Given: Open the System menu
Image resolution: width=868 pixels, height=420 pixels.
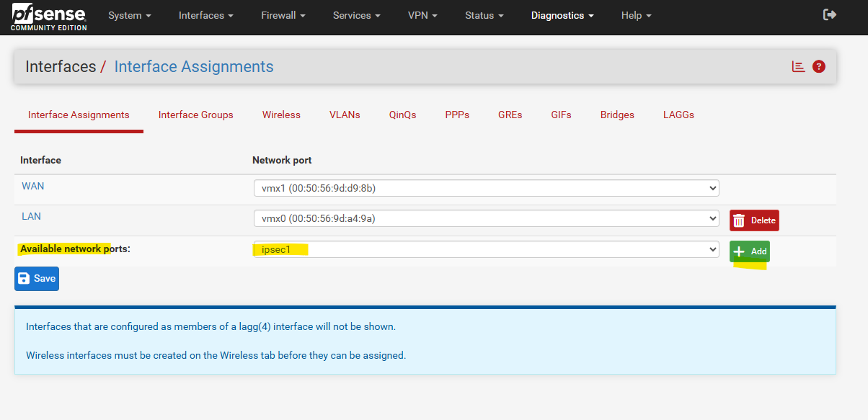Looking at the screenshot, I should coord(130,15).
